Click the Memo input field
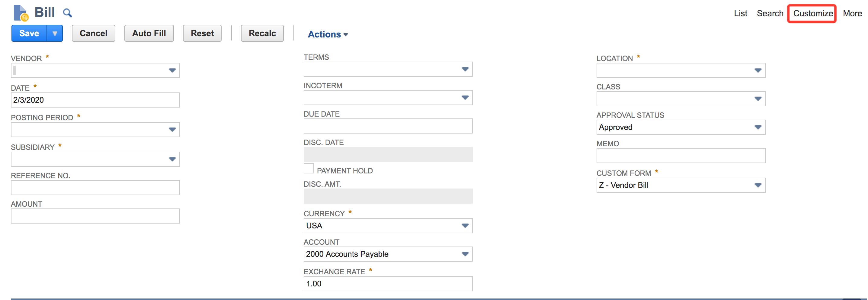The height and width of the screenshot is (300, 868). click(681, 156)
